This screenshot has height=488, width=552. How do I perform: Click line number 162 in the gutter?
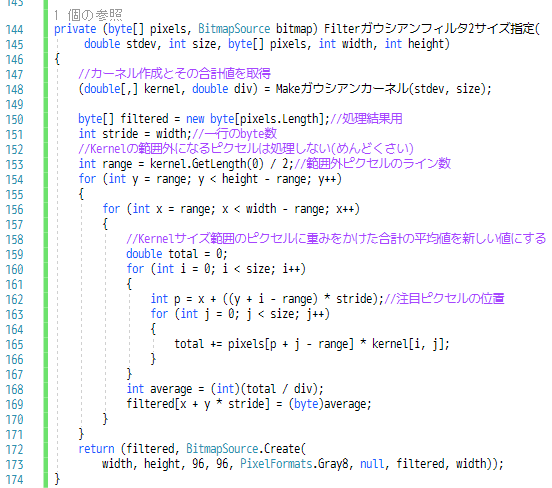pyautogui.click(x=14, y=300)
